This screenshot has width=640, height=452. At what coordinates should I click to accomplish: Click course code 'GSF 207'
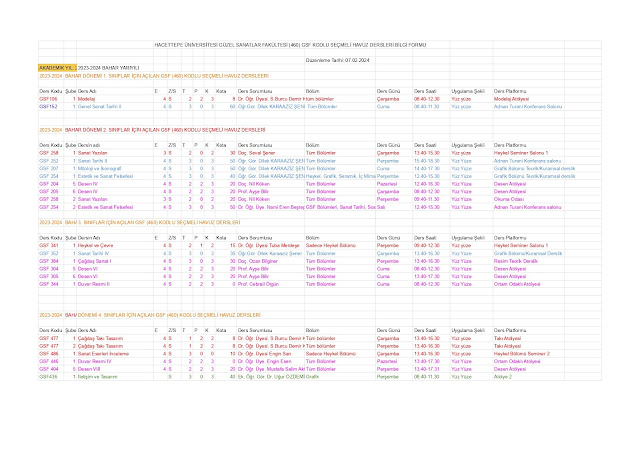pos(49,168)
